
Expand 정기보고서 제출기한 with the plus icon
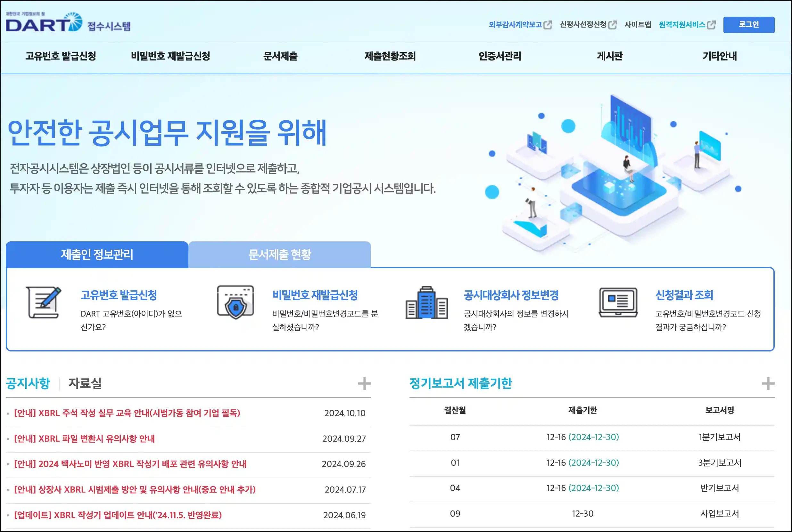(768, 384)
